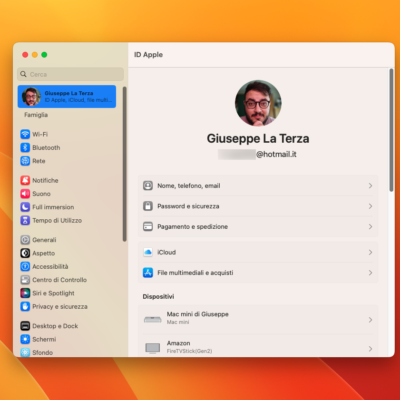Select the Full immersion moon icon
Viewport: 400px width, 400px height.
[x=25, y=207]
